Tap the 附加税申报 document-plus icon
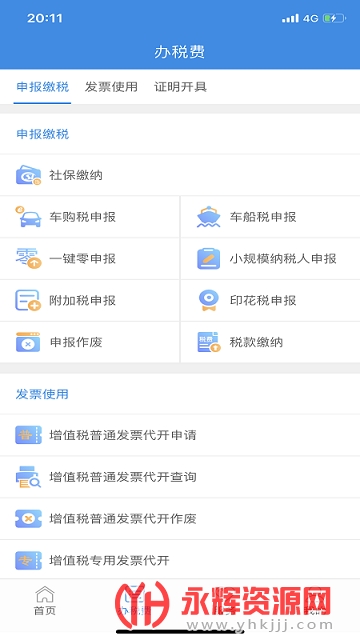The image size is (360, 640). tap(28, 300)
